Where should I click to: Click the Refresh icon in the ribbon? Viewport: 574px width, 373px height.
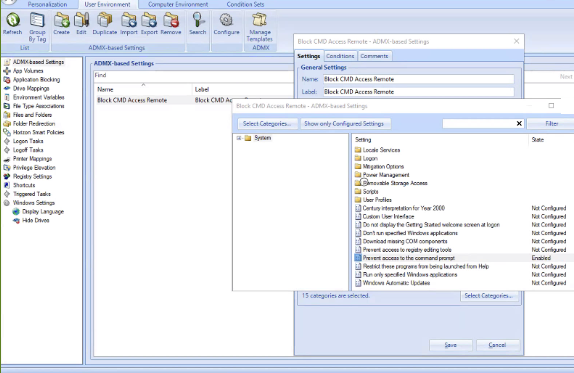click(x=13, y=24)
